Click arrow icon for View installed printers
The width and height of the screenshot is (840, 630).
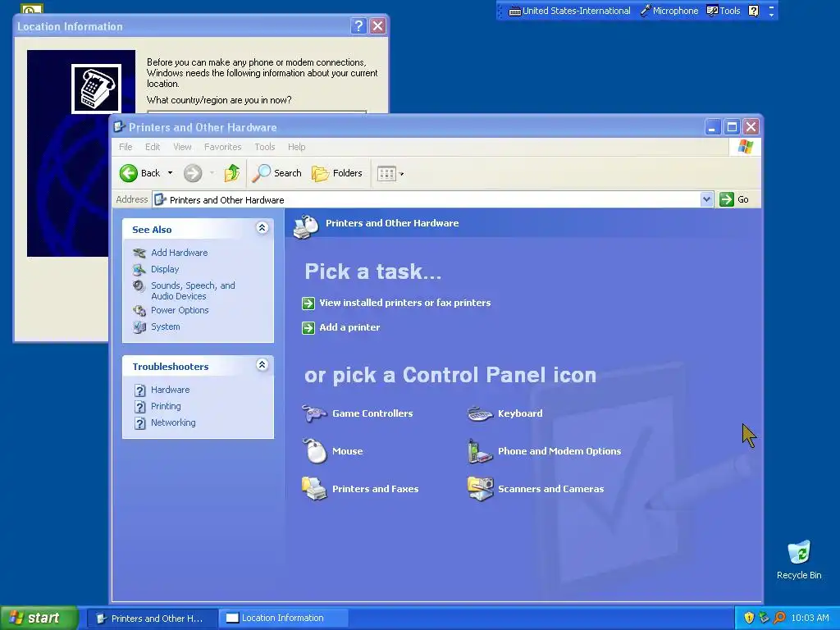click(308, 304)
